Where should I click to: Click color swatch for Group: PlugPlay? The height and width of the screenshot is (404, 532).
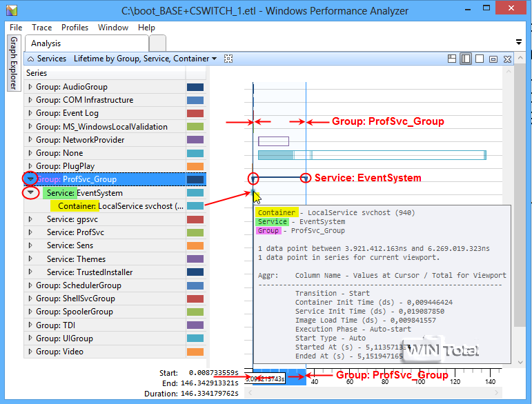[195, 166]
